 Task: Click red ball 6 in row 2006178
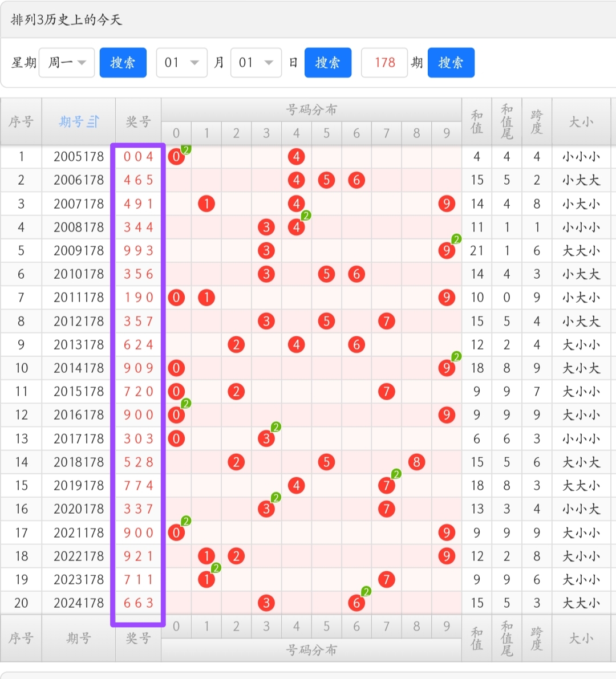click(x=356, y=180)
